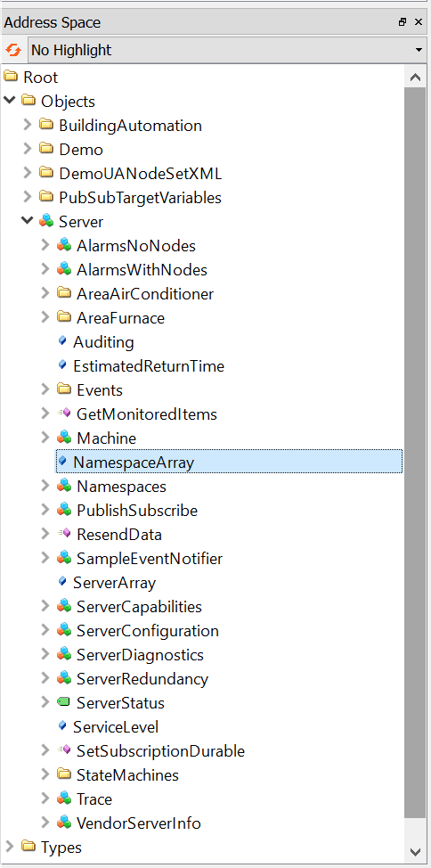This screenshot has width=431, height=868.
Task: Select the ServiceLevel node
Action: pos(116,727)
